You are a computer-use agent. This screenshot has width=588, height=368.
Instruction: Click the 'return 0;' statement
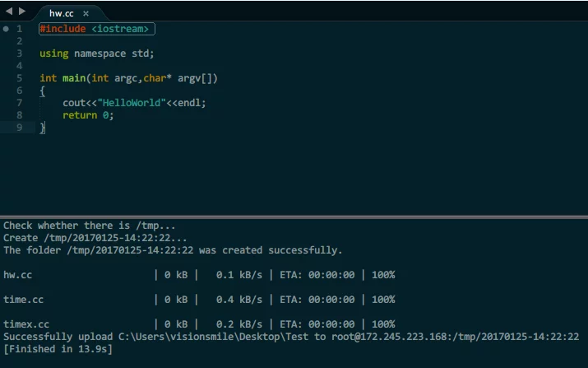[88, 115]
